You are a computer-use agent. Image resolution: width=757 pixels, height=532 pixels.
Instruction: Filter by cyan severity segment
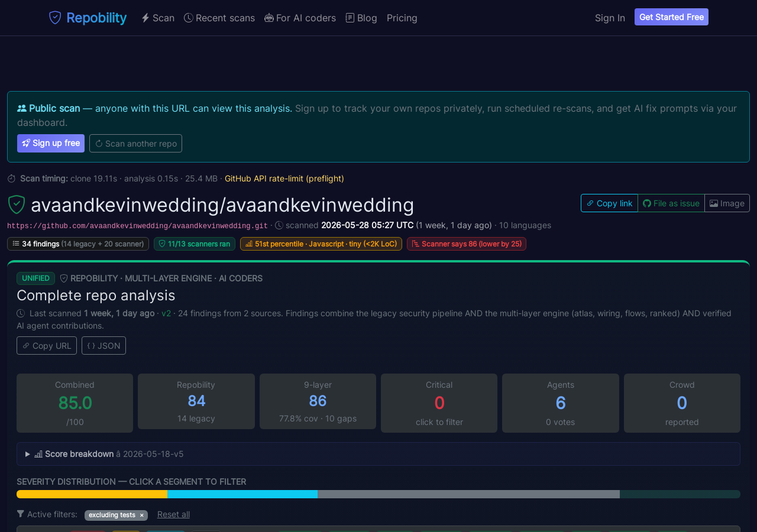tap(242, 494)
